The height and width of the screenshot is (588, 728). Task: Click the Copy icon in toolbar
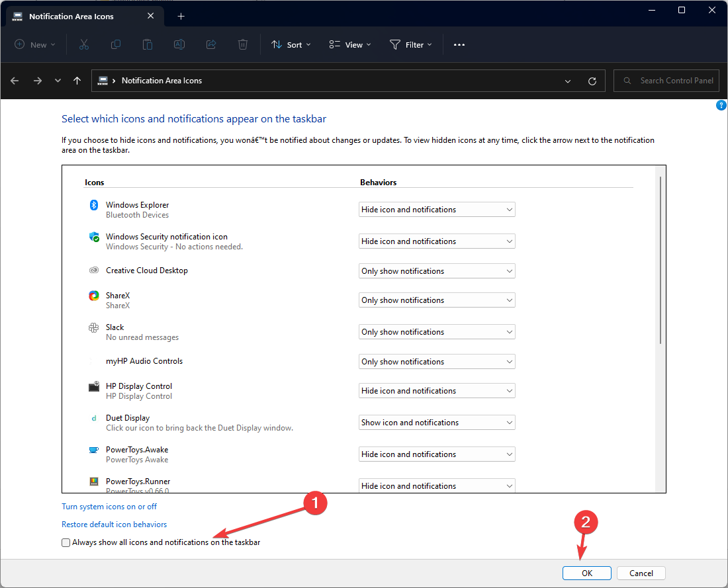click(116, 44)
